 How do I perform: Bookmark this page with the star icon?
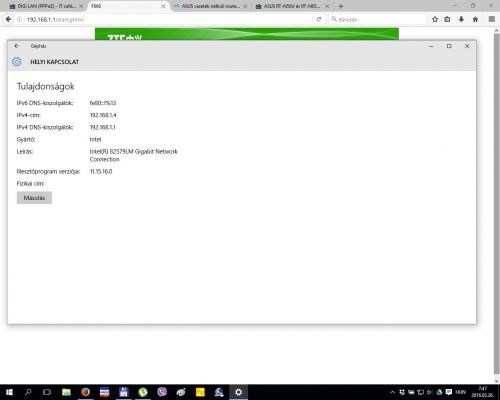click(x=435, y=19)
